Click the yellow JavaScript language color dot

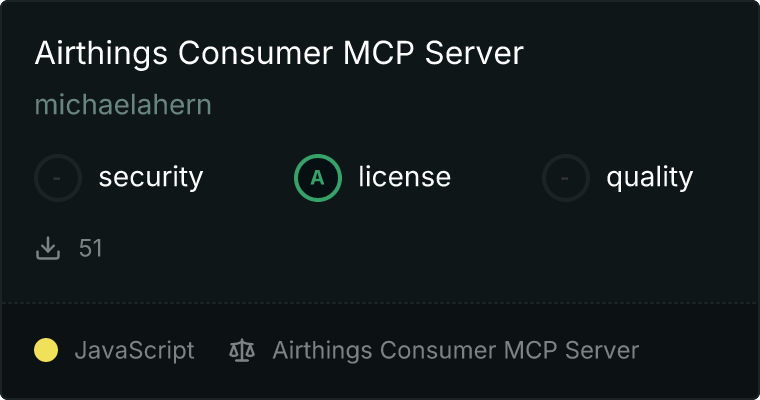[x=46, y=350]
